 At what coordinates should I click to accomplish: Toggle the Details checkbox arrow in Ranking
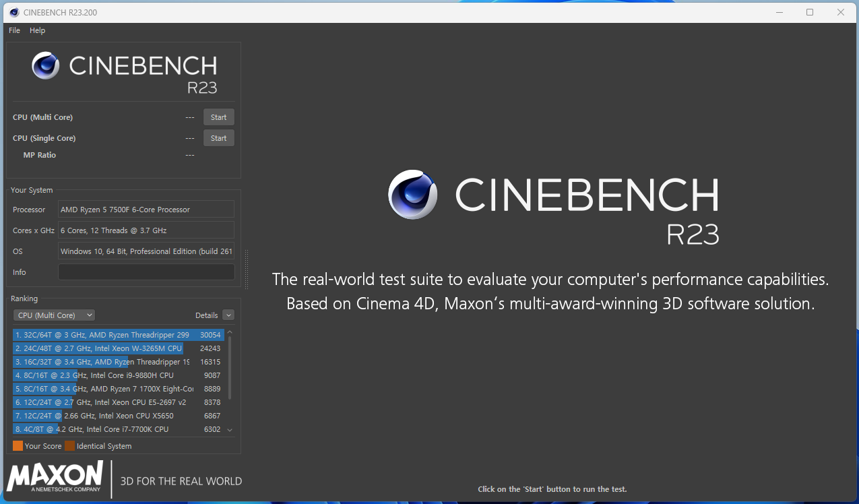[228, 315]
